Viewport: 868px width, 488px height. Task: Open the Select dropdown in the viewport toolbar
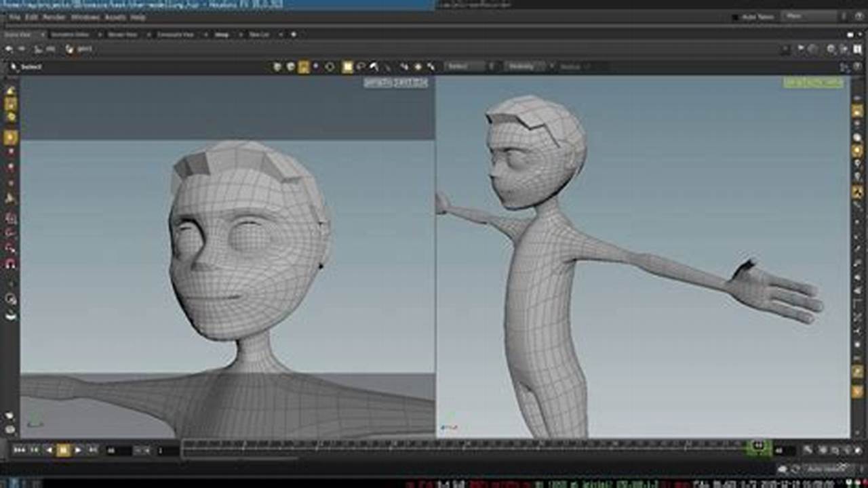(465, 66)
